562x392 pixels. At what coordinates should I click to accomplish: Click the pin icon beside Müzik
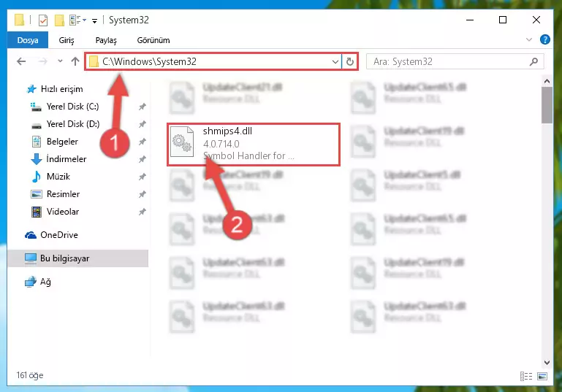[143, 177]
